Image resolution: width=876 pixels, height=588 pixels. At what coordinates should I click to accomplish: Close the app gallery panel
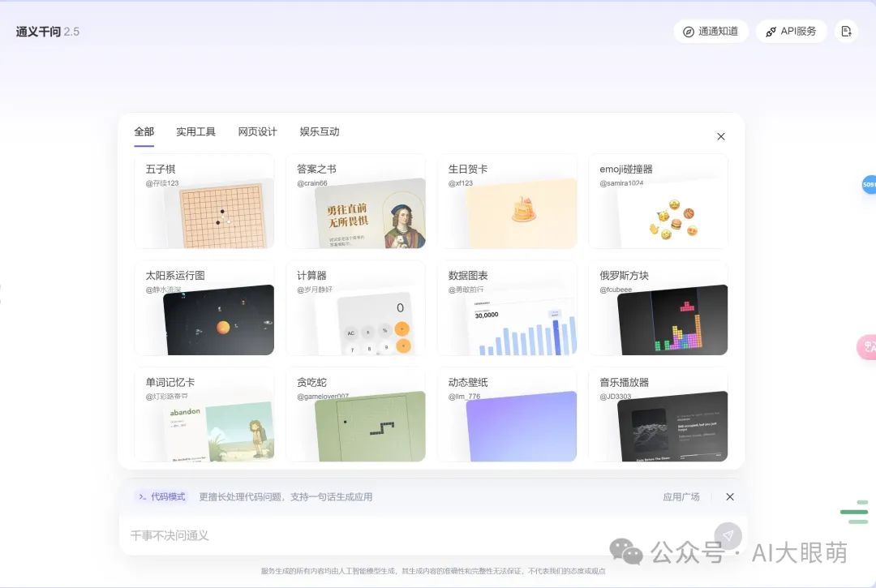pos(721,136)
